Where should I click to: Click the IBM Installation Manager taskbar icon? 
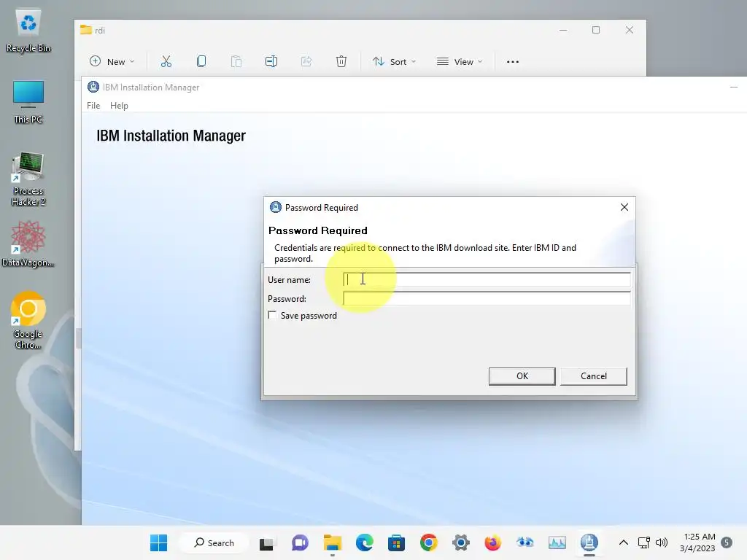589,542
